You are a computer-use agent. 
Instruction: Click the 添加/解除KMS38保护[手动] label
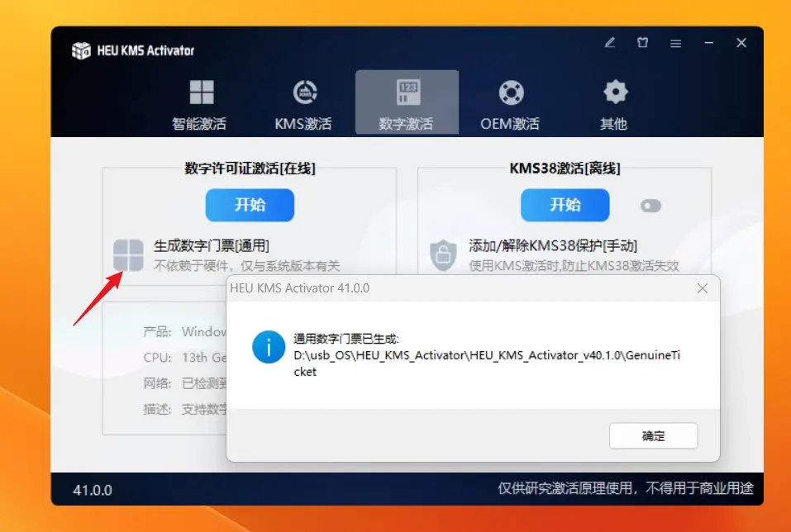coord(553,246)
